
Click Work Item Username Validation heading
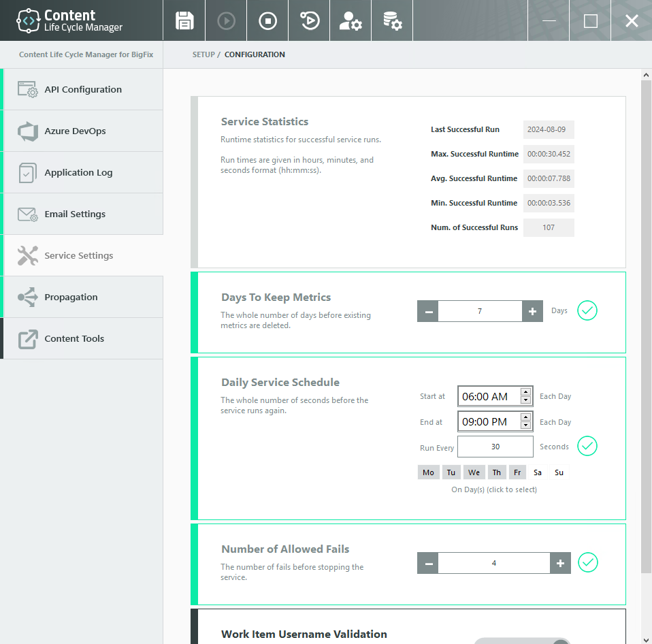click(x=304, y=634)
